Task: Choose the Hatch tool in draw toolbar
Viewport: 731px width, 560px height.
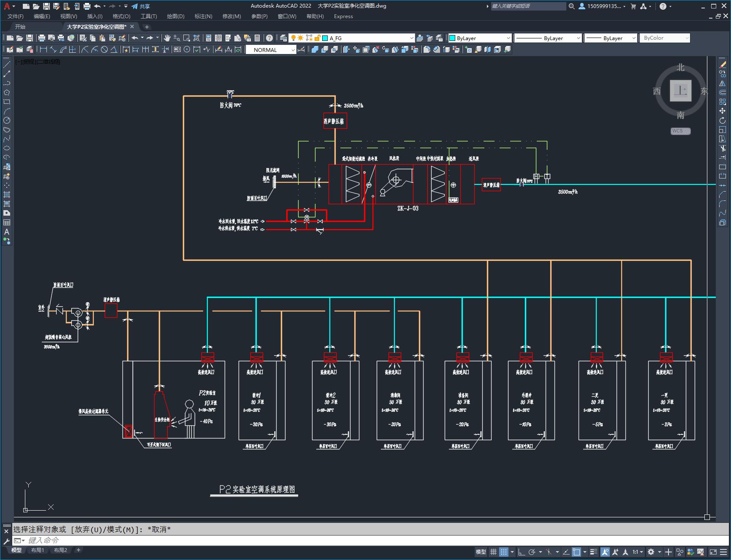Action: point(7,195)
